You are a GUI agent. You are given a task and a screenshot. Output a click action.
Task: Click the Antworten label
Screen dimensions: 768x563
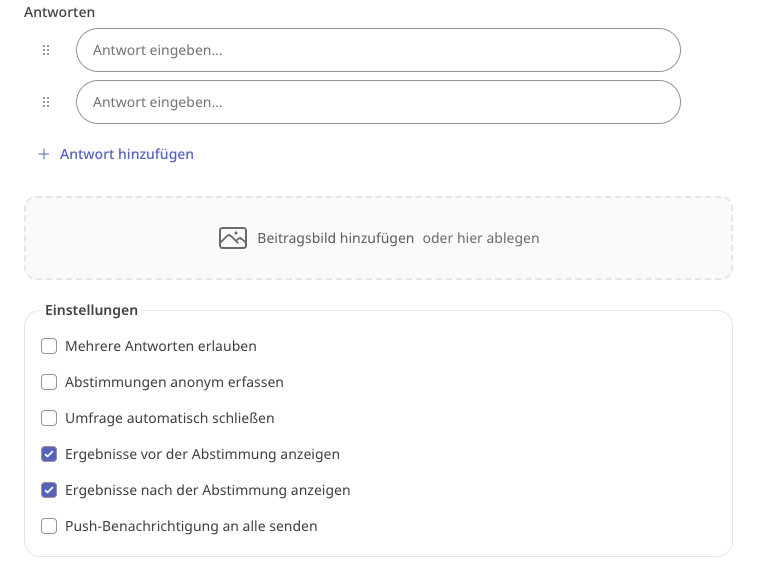click(x=60, y=12)
